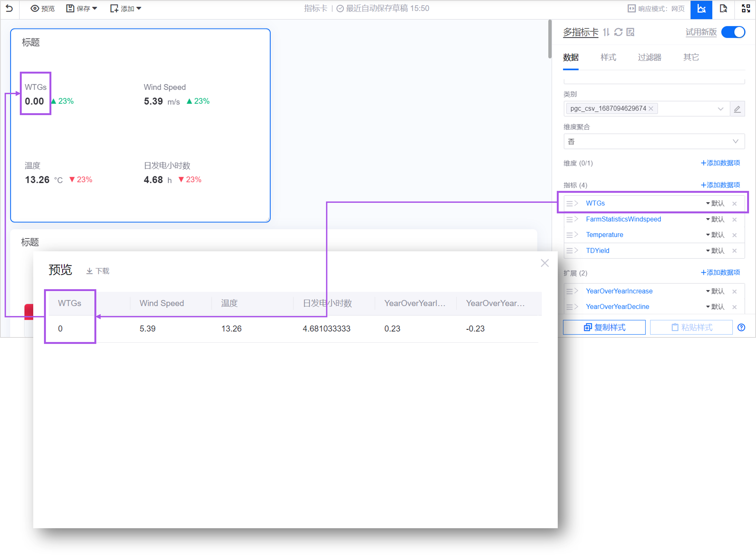Click the 复制样式 button

coord(604,327)
